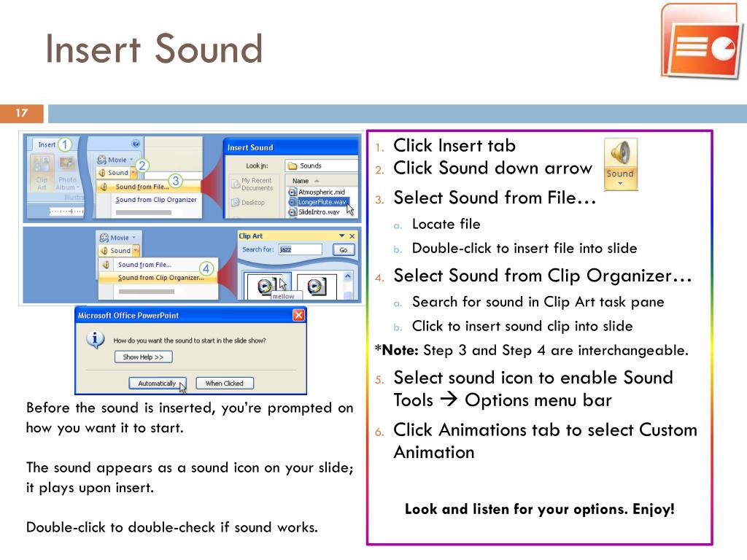Click 'Double-click to insert file into slide'
747x560 pixels.
pyautogui.click(x=525, y=248)
